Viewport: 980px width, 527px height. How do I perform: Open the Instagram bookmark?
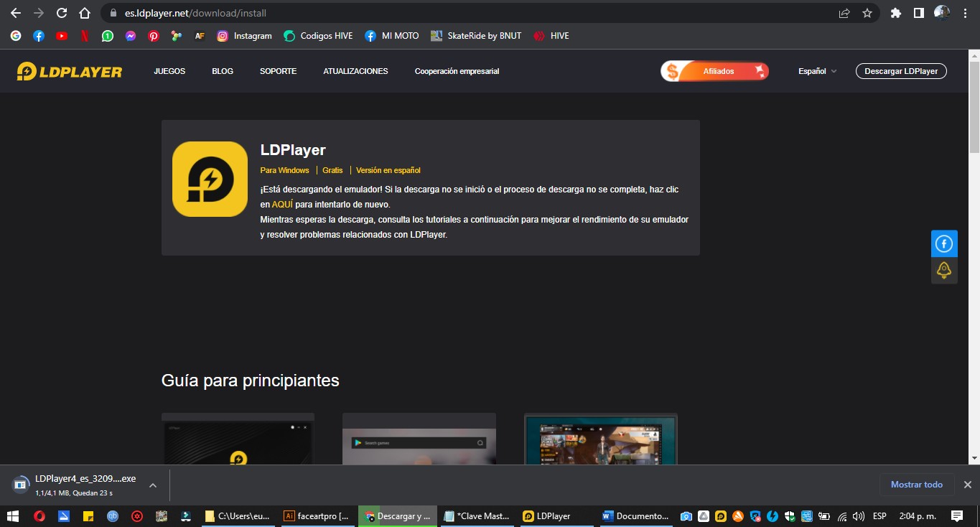point(245,35)
